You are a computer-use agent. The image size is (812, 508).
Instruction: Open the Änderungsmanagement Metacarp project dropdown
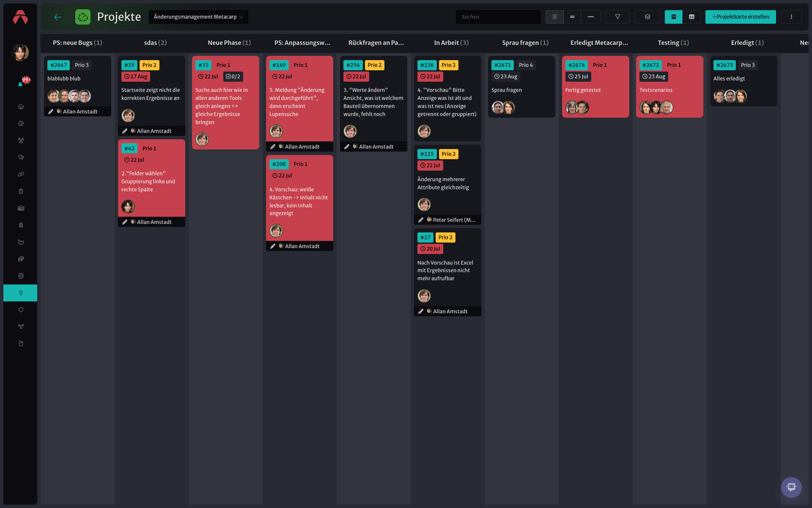click(198, 17)
